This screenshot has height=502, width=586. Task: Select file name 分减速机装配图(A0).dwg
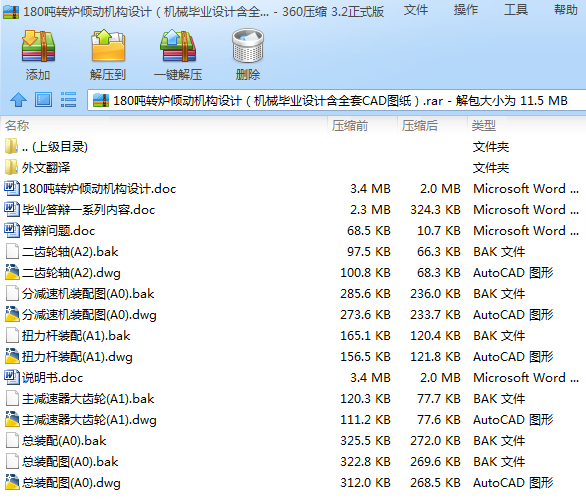pyautogui.click(x=89, y=315)
